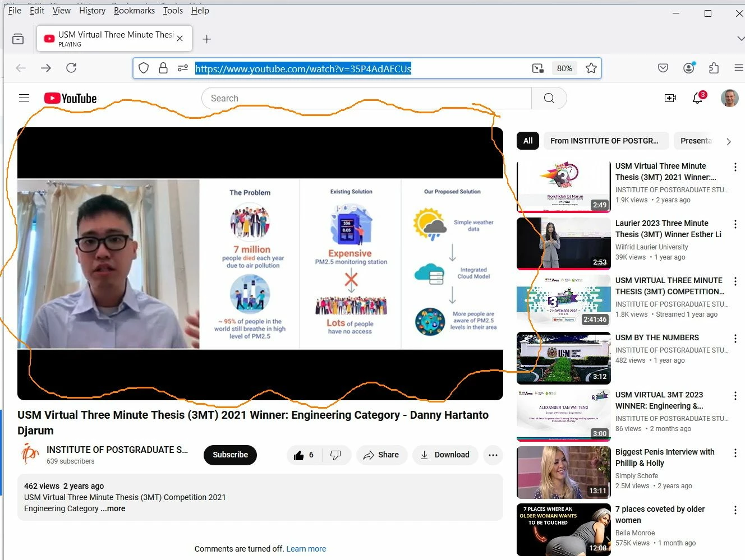Image resolution: width=745 pixels, height=560 pixels.
Task: Open USM BY THE NUMBERS thumbnail
Action: [563, 358]
